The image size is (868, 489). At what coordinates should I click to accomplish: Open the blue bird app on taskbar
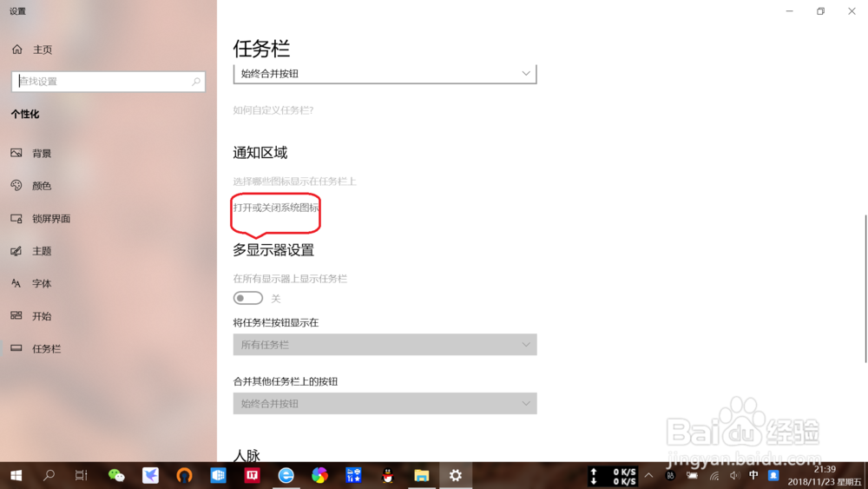click(x=150, y=475)
